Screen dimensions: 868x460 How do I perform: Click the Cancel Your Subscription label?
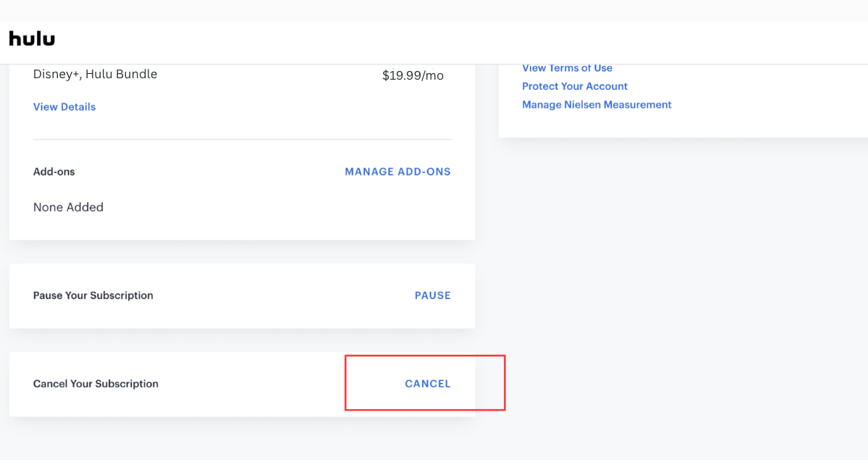[x=96, y=384]
